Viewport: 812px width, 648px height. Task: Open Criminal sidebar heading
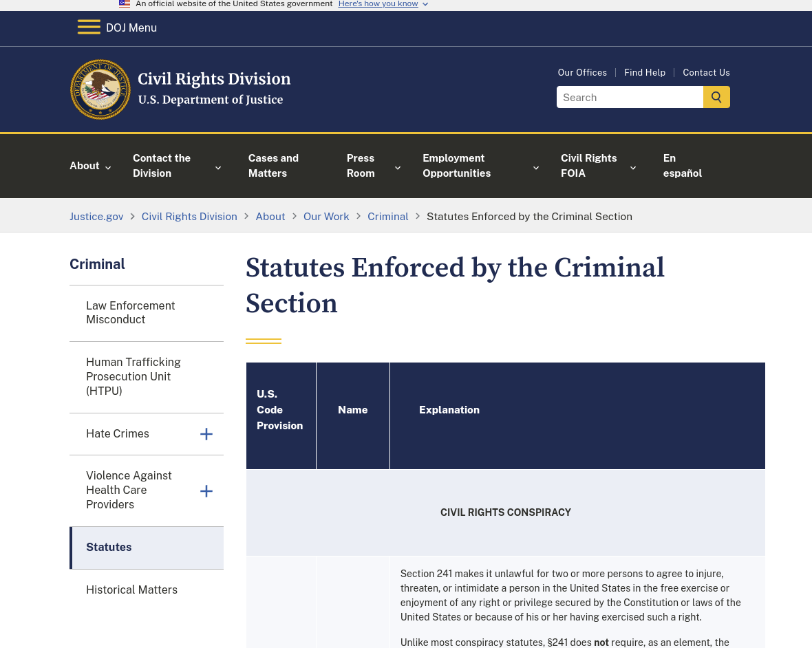(97, 264)
